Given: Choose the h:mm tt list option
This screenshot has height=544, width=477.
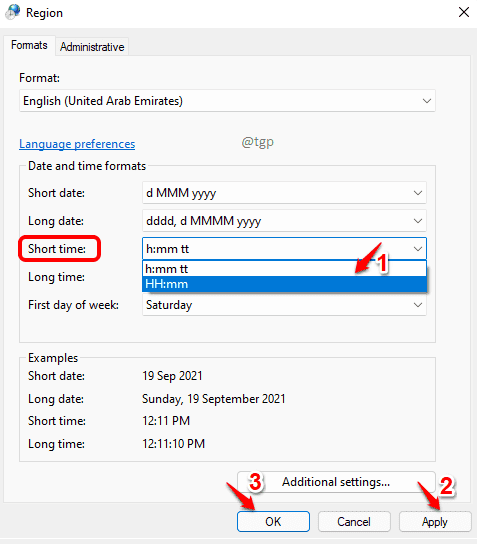Looking at the screenshot, I should click(x=284, y=269).
